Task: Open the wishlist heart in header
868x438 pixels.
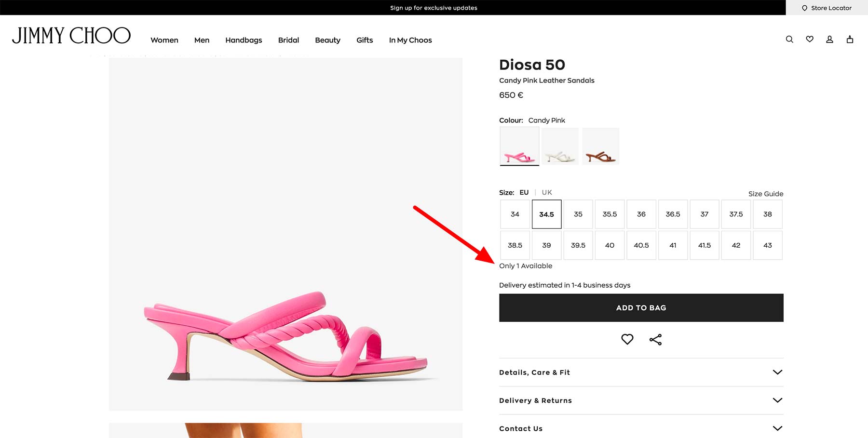Action: pos(810,40)
